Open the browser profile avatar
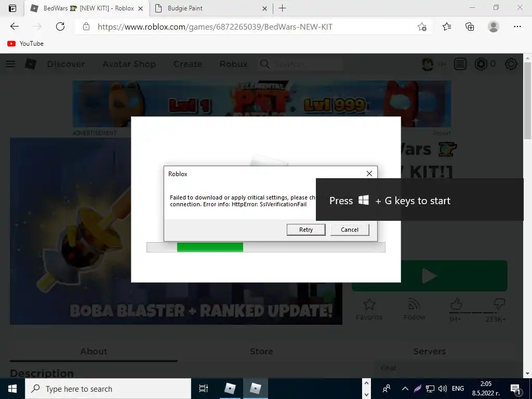The image size is (532, 399). pyautogui.click(x=494, y=26)
